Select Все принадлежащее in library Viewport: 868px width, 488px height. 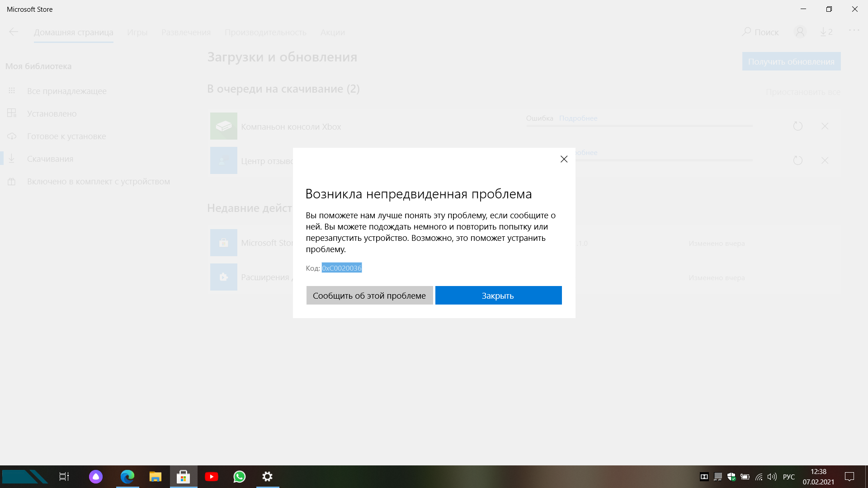coord(67,91)
